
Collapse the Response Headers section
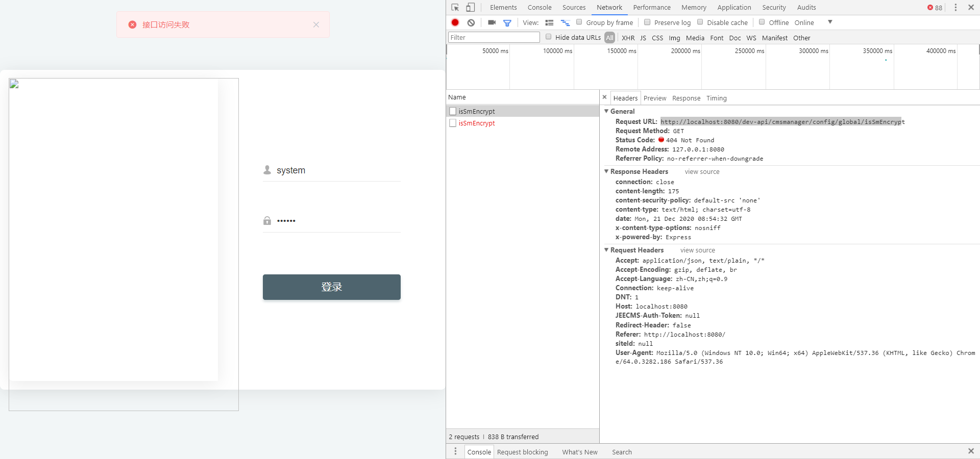coord(606,171)
